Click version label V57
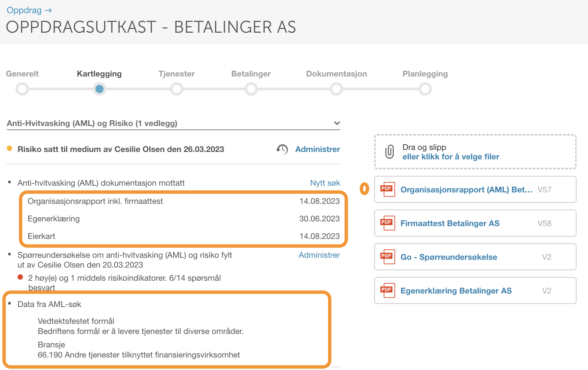The image size is (588, 370). 545,190
